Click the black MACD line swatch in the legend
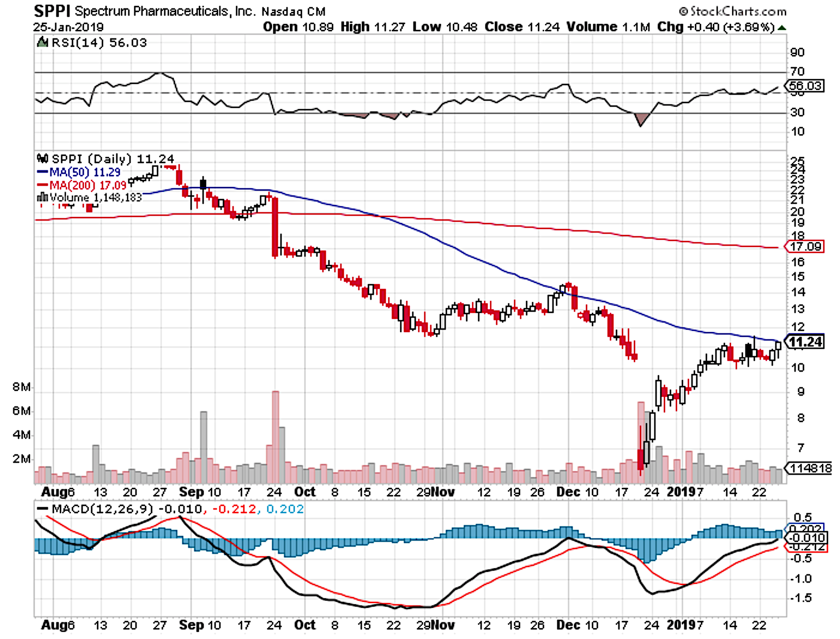 pos(43,509)
